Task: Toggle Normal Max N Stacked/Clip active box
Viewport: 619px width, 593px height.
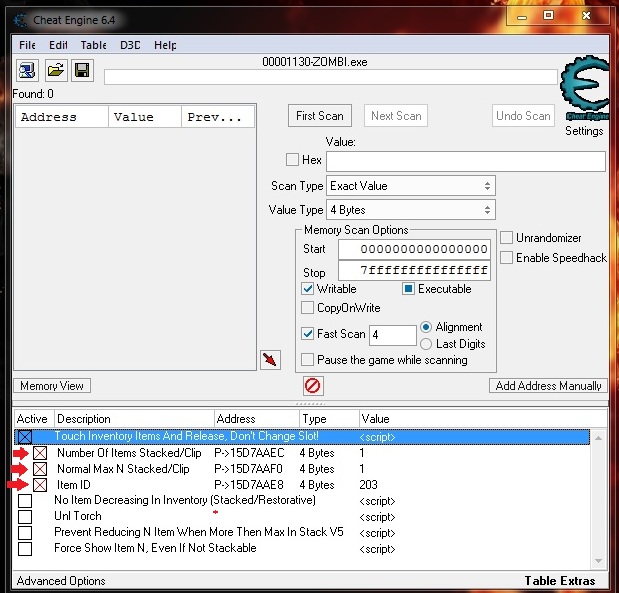Action: (x=40, y=469)
